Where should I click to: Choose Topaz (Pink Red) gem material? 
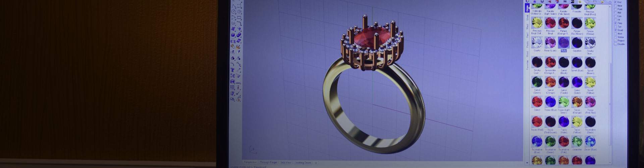(590, 101)
